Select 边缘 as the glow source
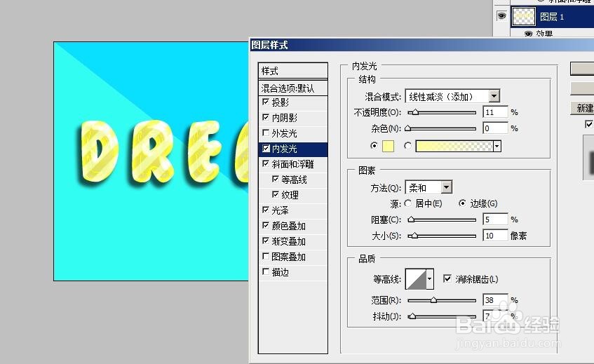This screenshot has width=594, height=364. [x=462, y=203]
